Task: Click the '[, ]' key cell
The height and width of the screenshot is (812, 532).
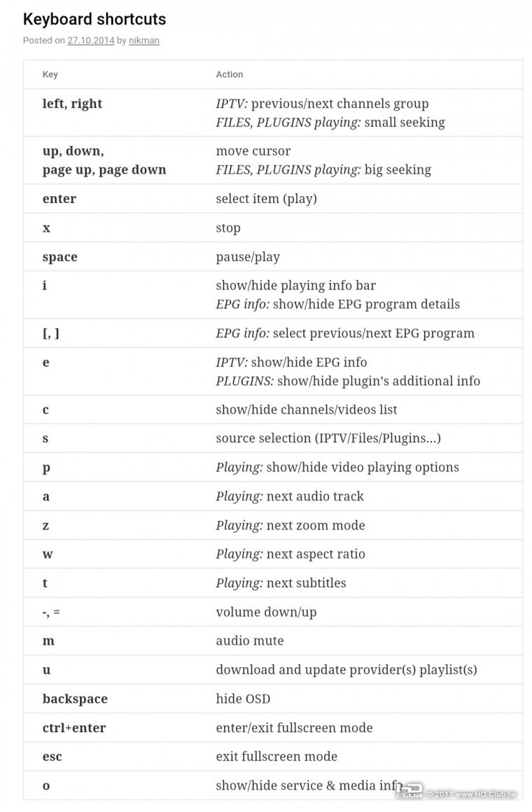Action: 51,333
